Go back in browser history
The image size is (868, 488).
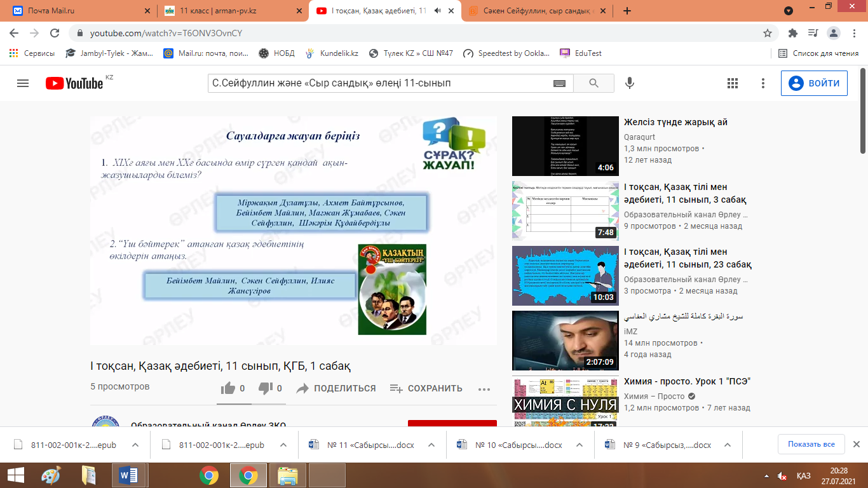[x=14, y=33]
